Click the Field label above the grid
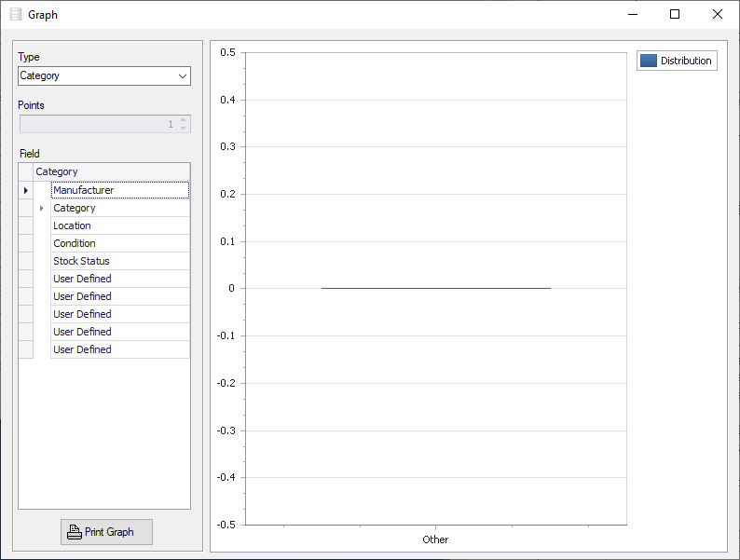This screenshot has height=560, width=740. 29,154
